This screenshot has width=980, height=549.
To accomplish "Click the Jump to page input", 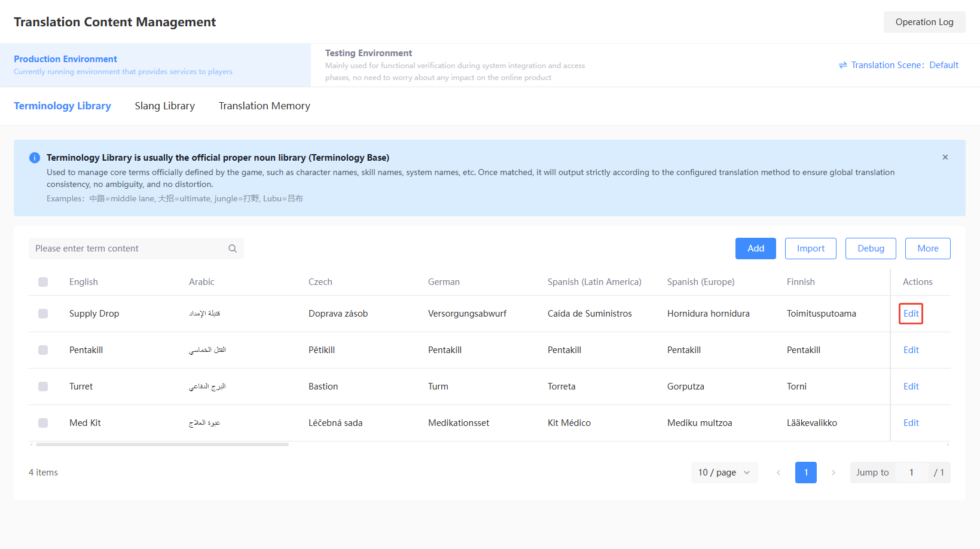I will coord(911,473).
